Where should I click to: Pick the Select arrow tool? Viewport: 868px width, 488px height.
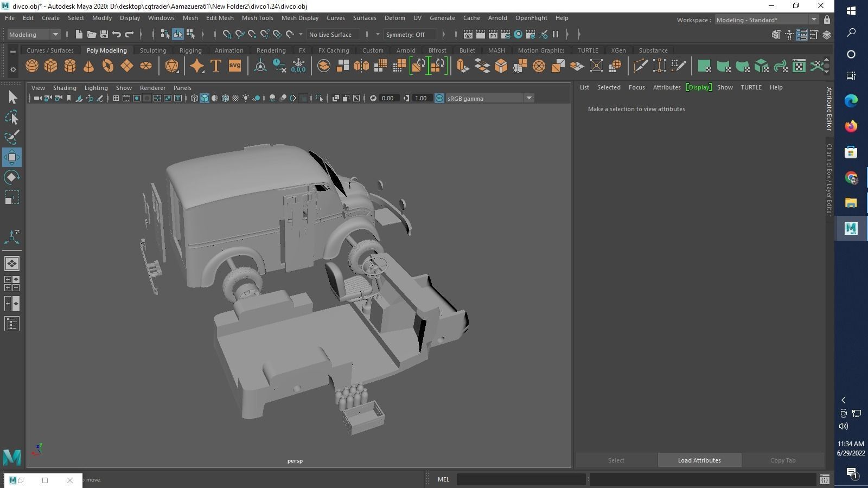pos(12,97)
